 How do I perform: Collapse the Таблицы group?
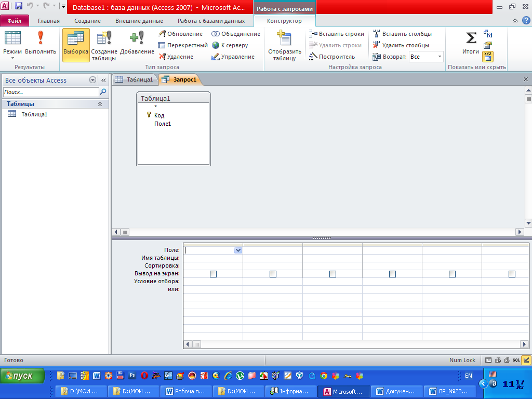tap(100, 104)
